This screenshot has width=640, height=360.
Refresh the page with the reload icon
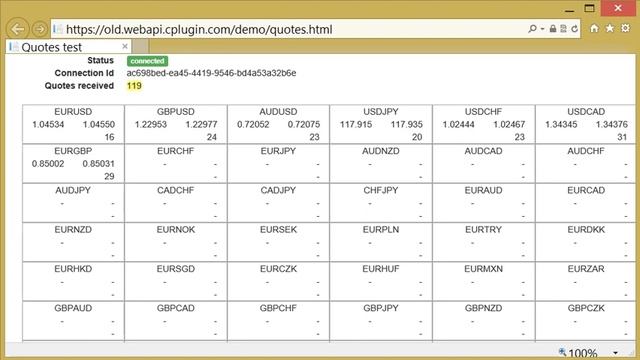point(575,29)
